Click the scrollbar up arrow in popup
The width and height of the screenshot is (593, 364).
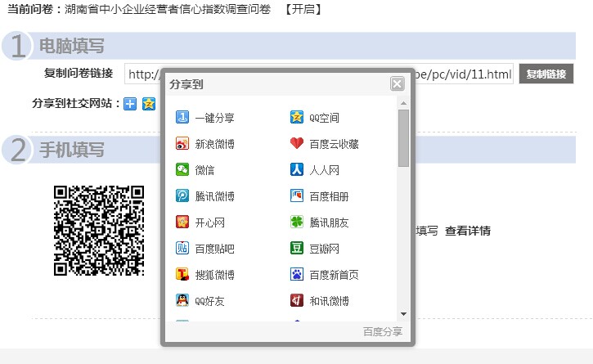403,103
